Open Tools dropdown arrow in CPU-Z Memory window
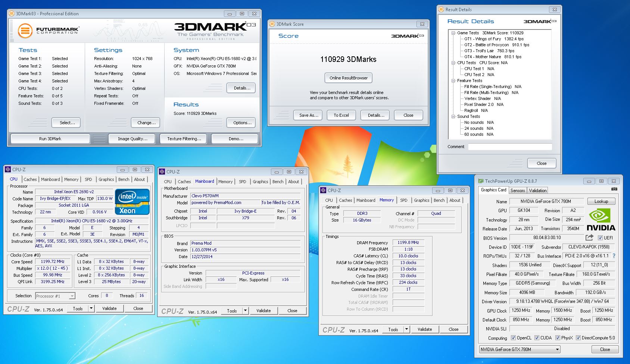 406,329
